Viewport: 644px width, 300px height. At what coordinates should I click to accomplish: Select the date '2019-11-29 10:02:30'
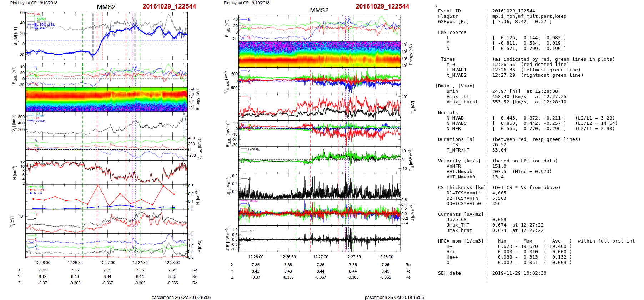pyautogui.click(x=519, y=273)
